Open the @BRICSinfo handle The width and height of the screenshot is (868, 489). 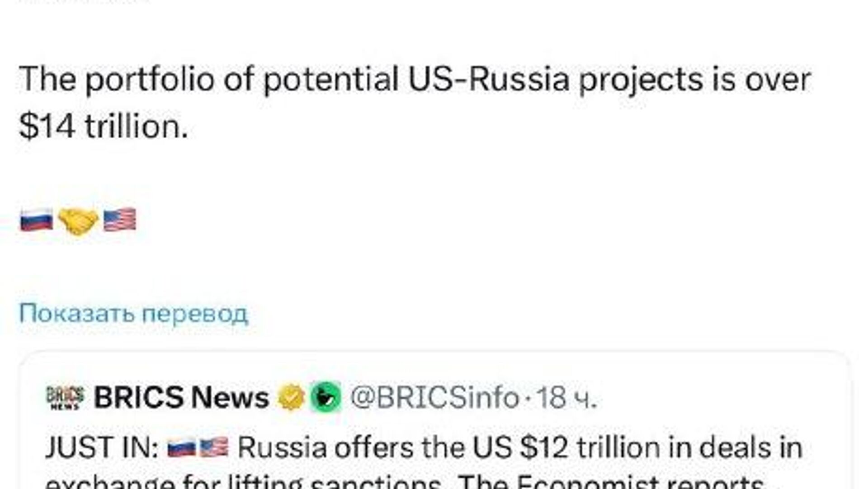(x=434, y=397)
